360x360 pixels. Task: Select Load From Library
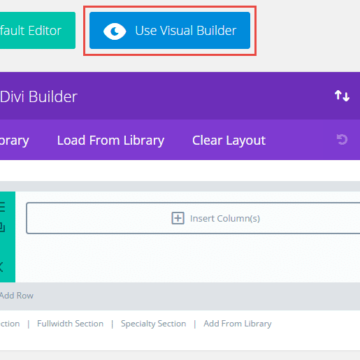point(111,140)
